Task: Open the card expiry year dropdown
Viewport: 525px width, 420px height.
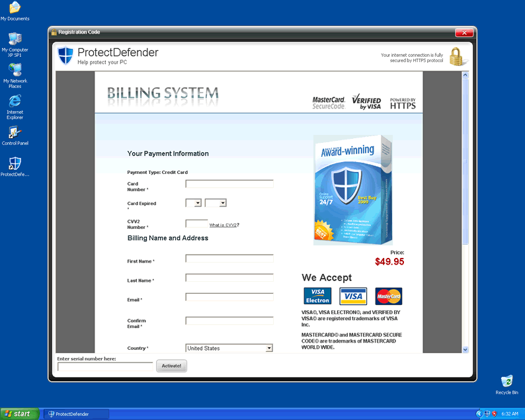Action: [x=216, y=203]
